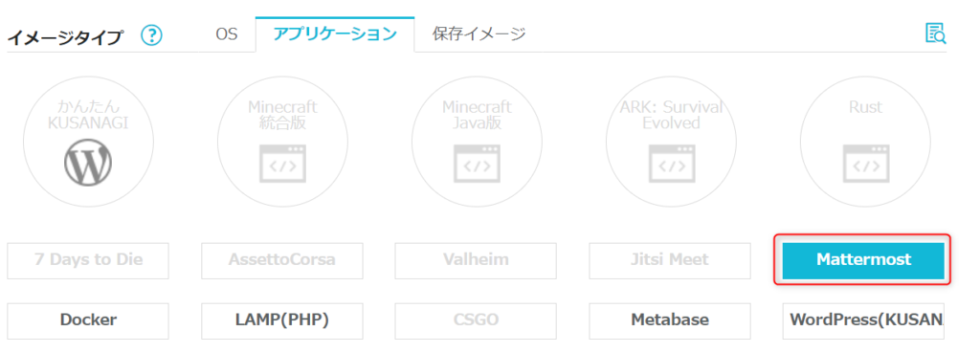Switch to the OS tab
This screenshot has height=353, width=980.
(227, 33)
